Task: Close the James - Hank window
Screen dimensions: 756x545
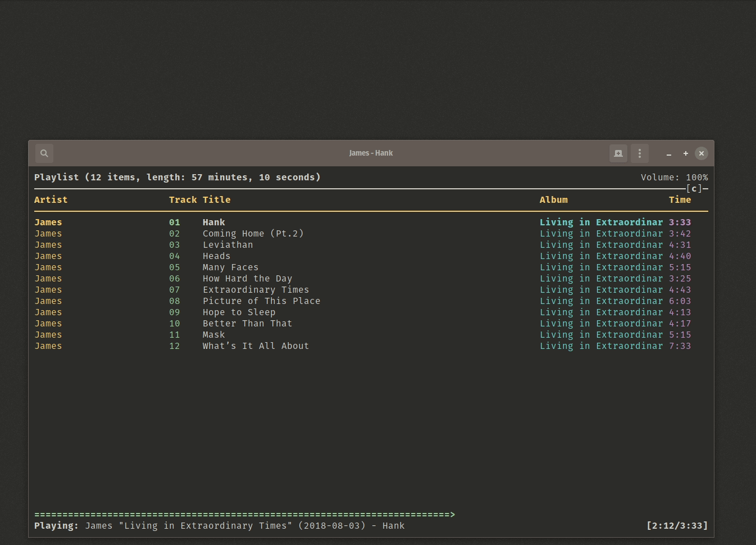Action: (x=702, y=153)
